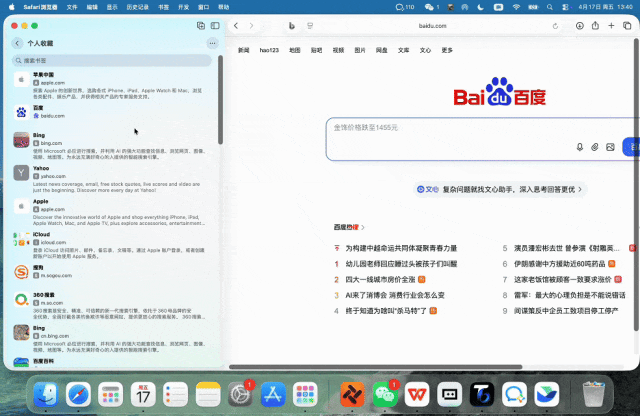The image size is (640, 416).
Task: Open Finder from the Dock
Action: pos(46,395)
